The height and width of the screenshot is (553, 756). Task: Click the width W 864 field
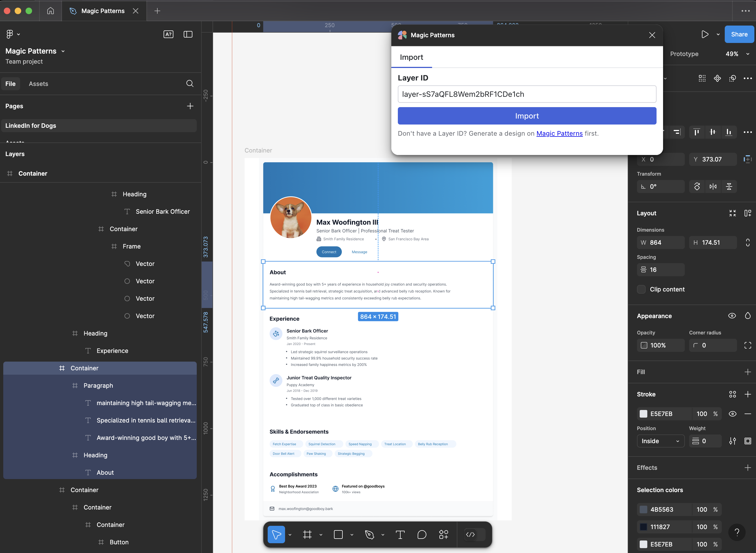click(x=660, y=242)
